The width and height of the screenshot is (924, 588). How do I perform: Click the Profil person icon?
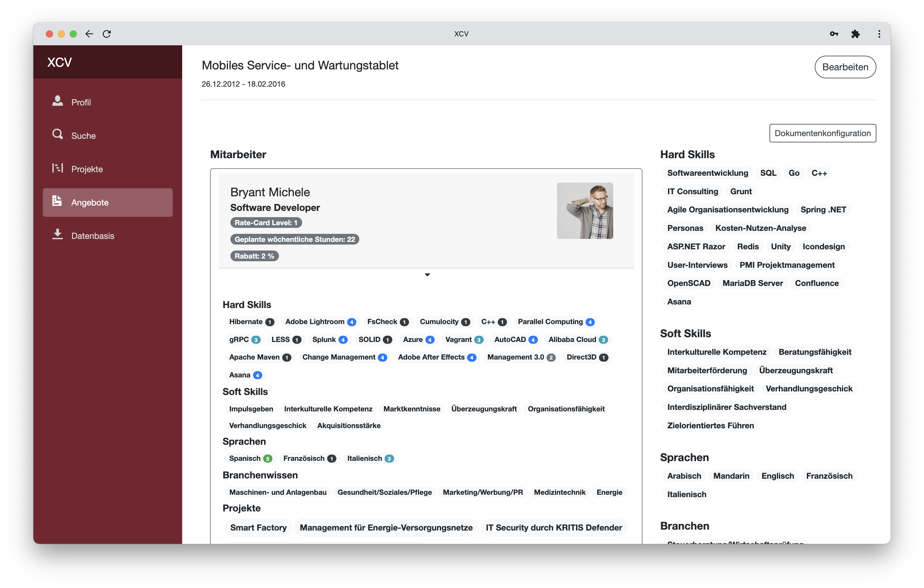(57, 101)
